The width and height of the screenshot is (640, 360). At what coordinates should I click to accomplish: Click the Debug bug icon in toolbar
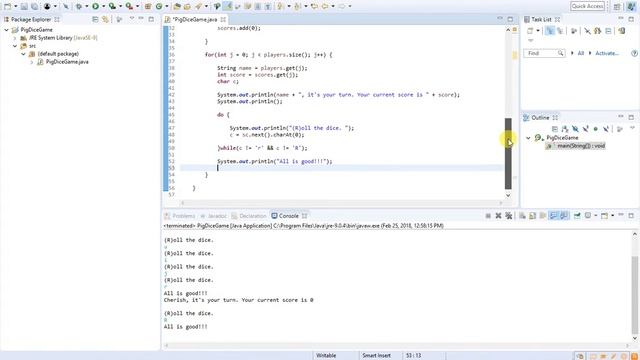[x=79, y=6]
